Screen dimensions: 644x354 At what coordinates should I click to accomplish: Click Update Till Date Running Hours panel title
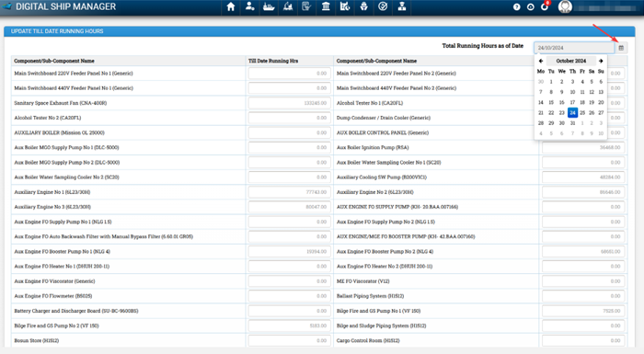tap(57, 31)
